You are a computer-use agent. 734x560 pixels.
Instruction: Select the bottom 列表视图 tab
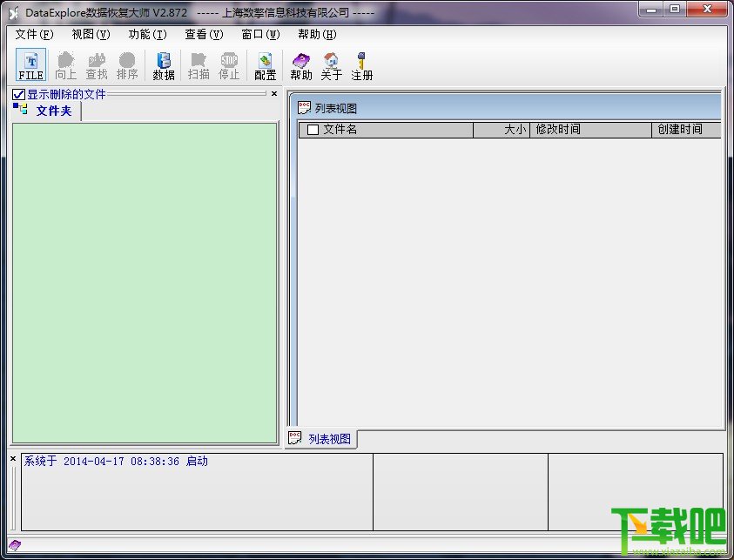(321, 439)
